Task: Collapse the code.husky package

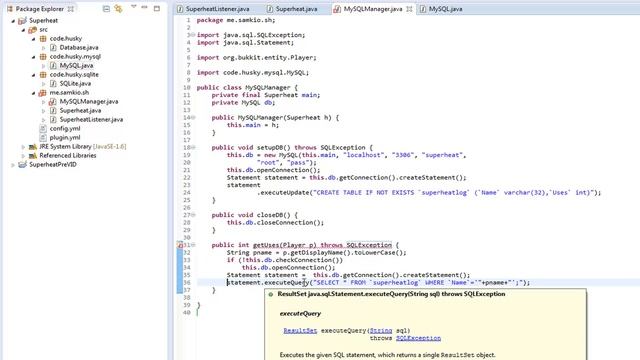Action: pyautogui.click(x=33, y=39)
